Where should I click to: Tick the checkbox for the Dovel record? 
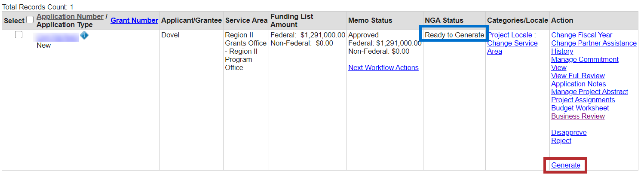coord(18,35)
